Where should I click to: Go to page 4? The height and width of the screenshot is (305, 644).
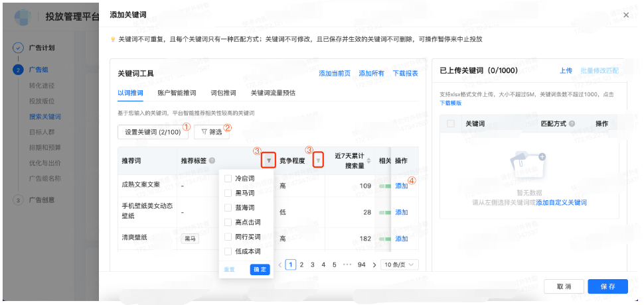point(323,265)
